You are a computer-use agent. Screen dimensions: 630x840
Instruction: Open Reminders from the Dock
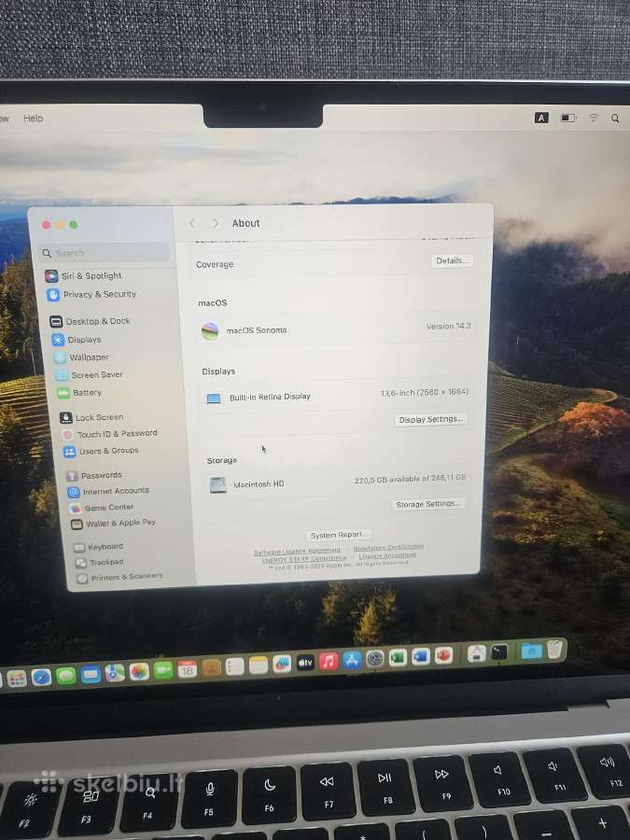click(x=234, y=666)
